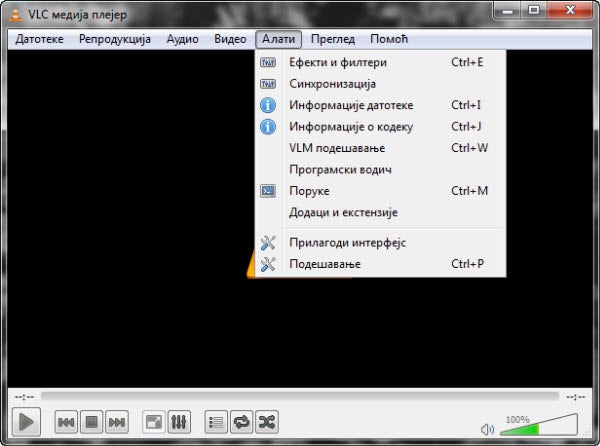600x446 pixels.
Task: Expand the Видео menu
Action: point(230,39)
